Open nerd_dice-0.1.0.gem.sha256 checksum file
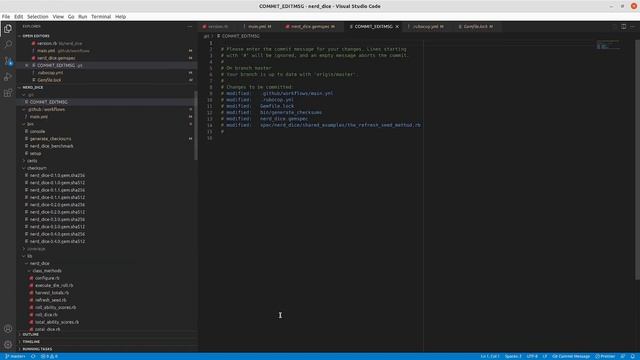The height and width of the screenshot is (360, 640). pos(57,176)
